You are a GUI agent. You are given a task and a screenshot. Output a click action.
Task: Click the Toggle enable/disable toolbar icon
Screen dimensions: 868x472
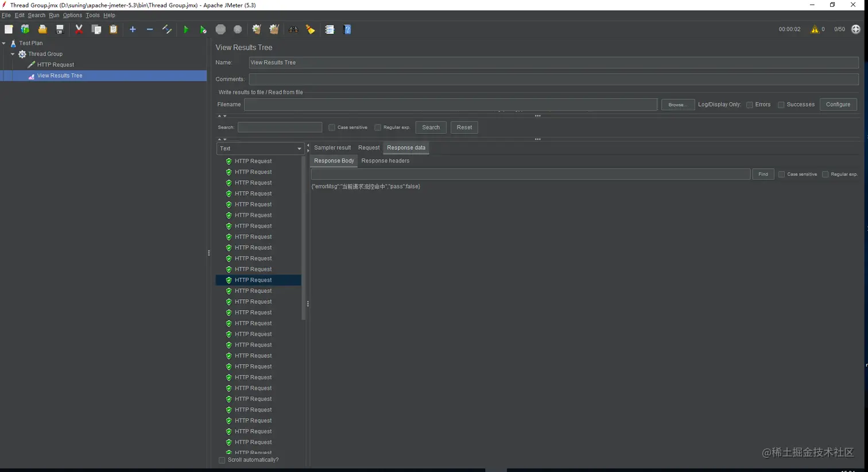[167, 29]
